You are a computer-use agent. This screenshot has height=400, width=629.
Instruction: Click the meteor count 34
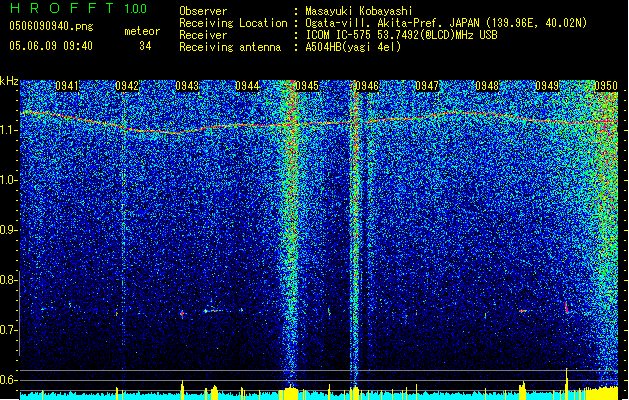(x=145, y=46)
